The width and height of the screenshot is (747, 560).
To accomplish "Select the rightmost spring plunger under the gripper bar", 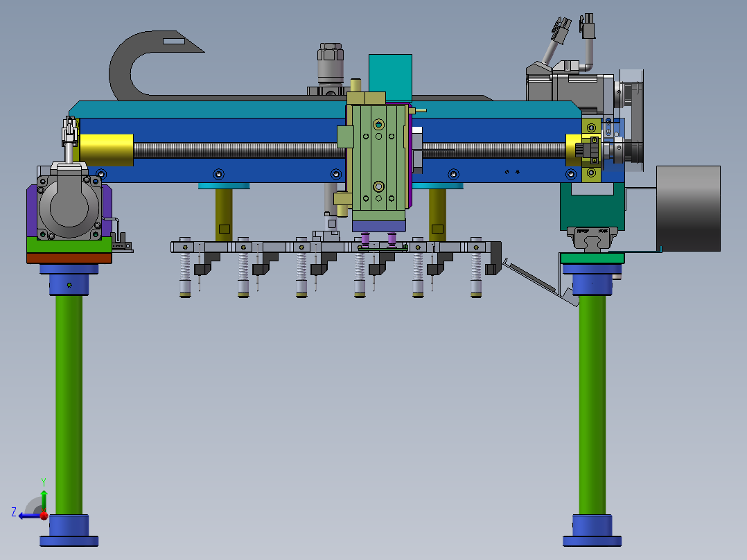I will (x=476, y=274).
